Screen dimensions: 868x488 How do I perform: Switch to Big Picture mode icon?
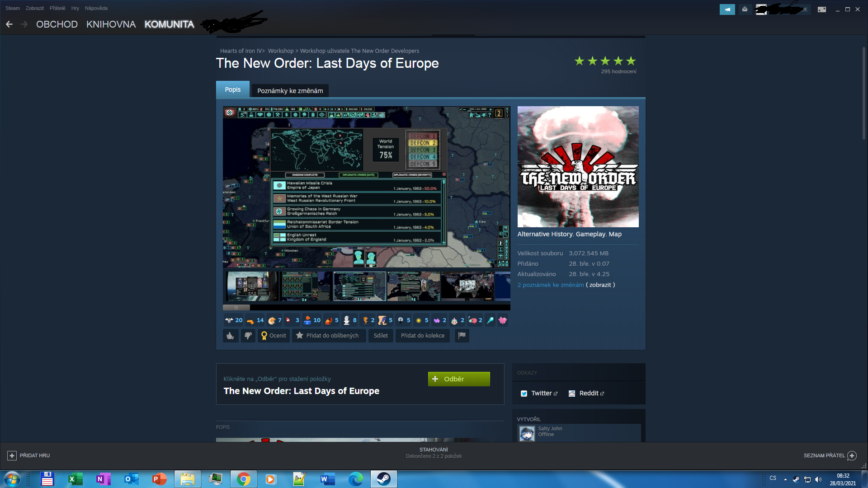(x=822, y=9)
